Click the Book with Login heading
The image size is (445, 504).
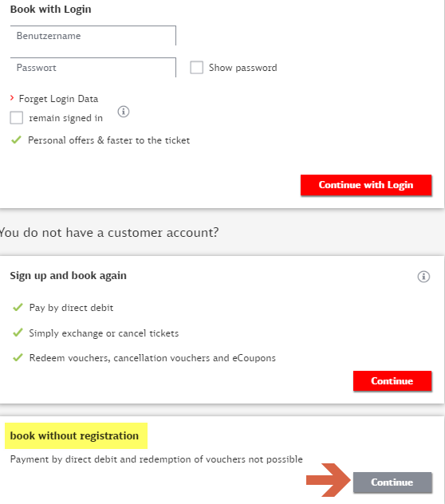click(x=51, y=10)
